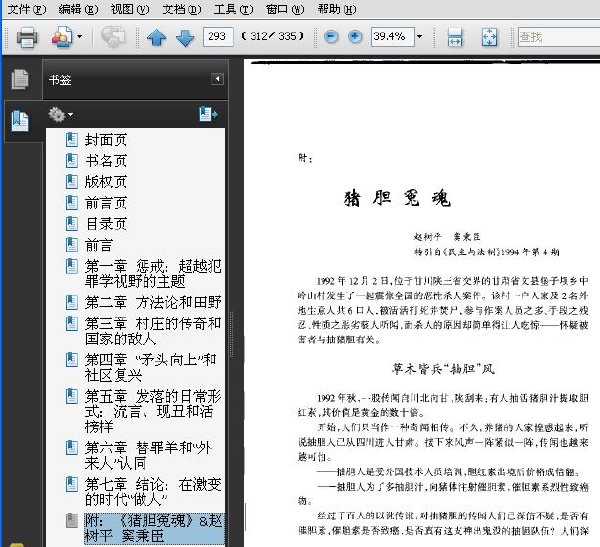600x547 pixels.
Task: Click the 附: label at page top
Action: [305, 158]
